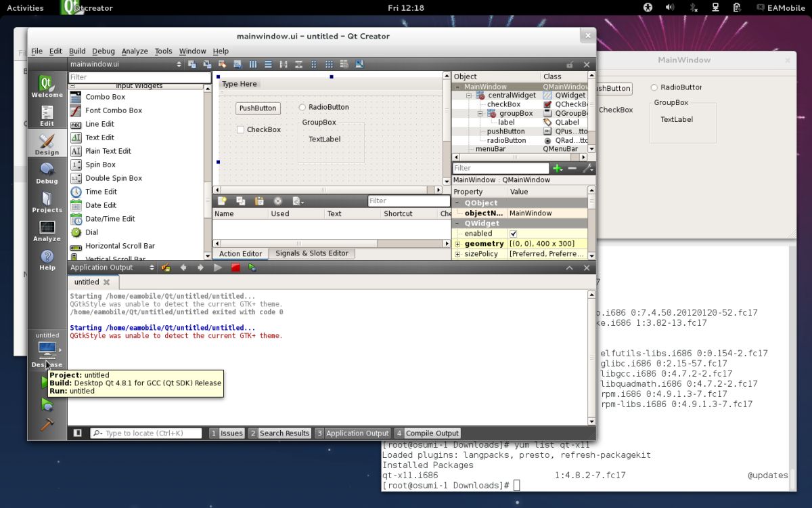Click the Debug run button below Run

[x=47, y=404]
